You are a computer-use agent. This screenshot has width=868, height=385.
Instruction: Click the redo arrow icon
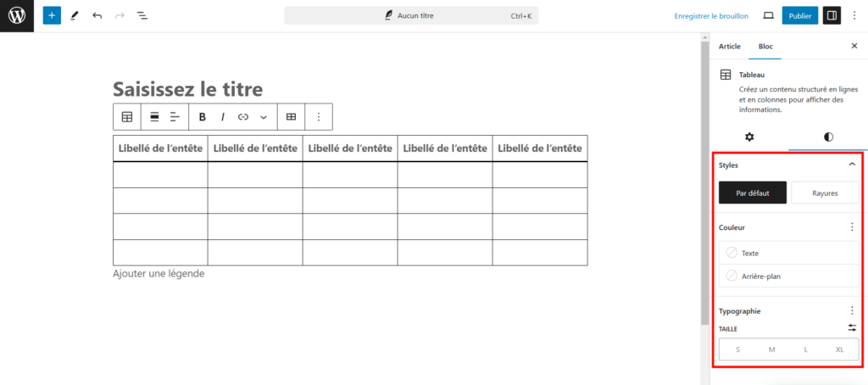point(120,15)
